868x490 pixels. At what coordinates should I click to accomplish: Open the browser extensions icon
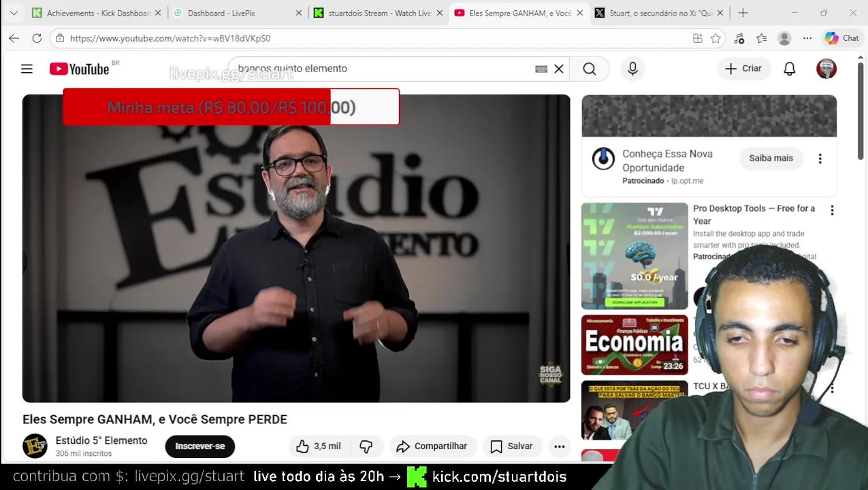pos(739,39)
